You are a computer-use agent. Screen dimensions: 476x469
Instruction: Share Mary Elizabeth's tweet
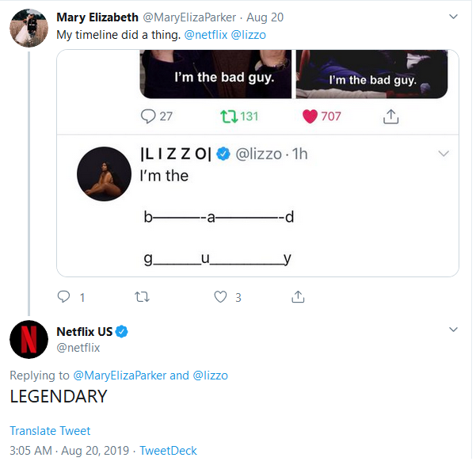[299, 297]
